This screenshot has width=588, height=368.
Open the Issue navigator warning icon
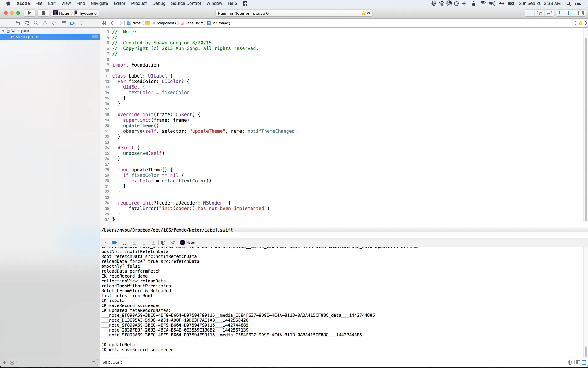click(45, 23)
